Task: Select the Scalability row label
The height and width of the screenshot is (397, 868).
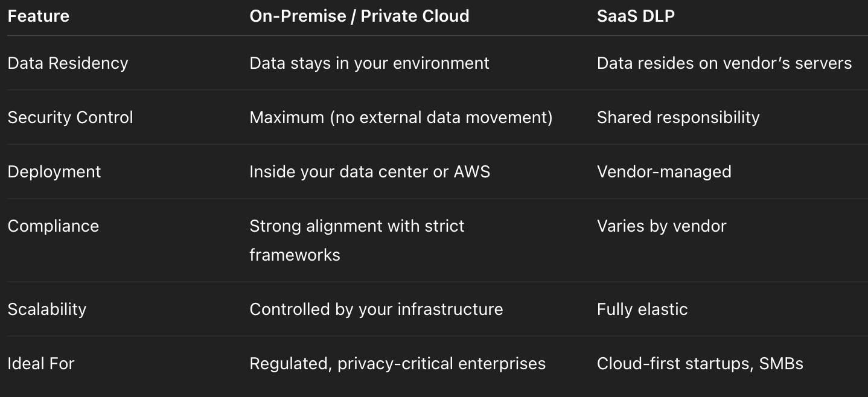Action: tap(47, 310)
